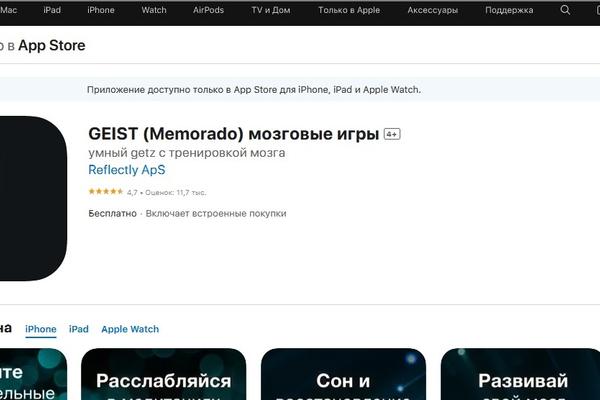Screen dimensions: 600x400
Task: Open the AirPods menu item
Action: (x=208, y=10)
